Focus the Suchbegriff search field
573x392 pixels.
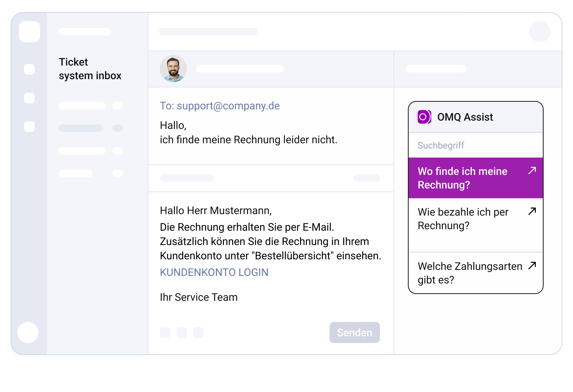point(476,145)
